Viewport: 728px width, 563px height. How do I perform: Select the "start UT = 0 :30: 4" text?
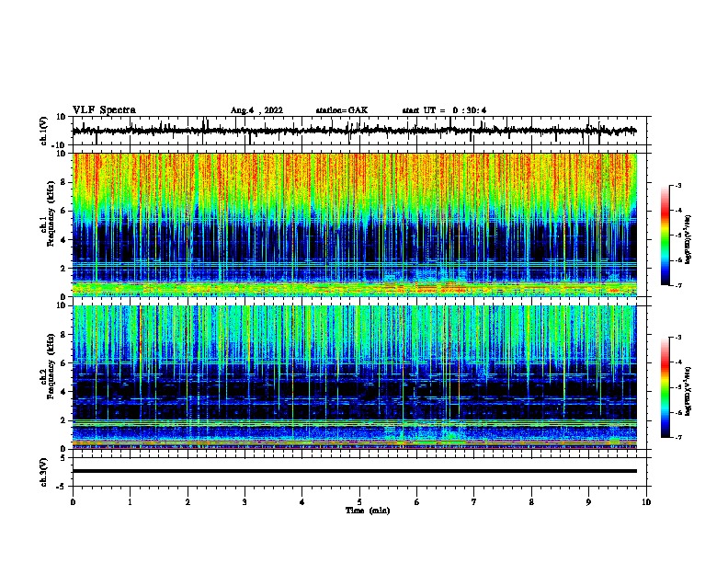[x=444, y=110]
